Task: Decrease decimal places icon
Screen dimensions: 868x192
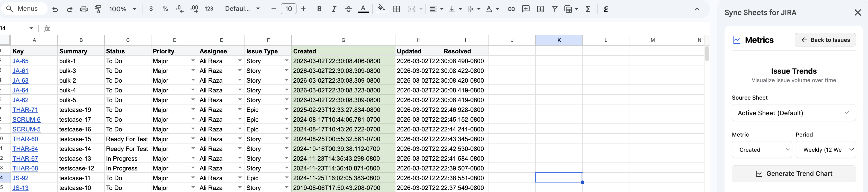Action: point(180,9)
